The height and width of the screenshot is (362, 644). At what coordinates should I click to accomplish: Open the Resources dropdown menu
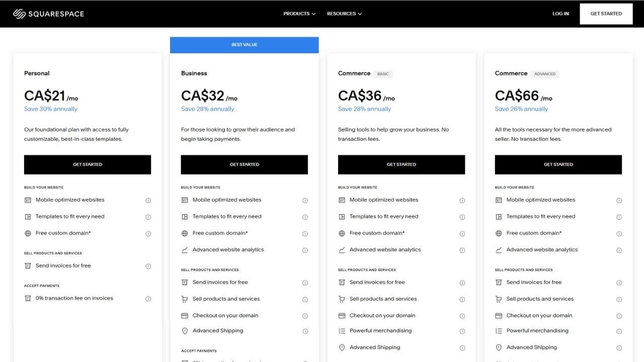click(344, 14)
